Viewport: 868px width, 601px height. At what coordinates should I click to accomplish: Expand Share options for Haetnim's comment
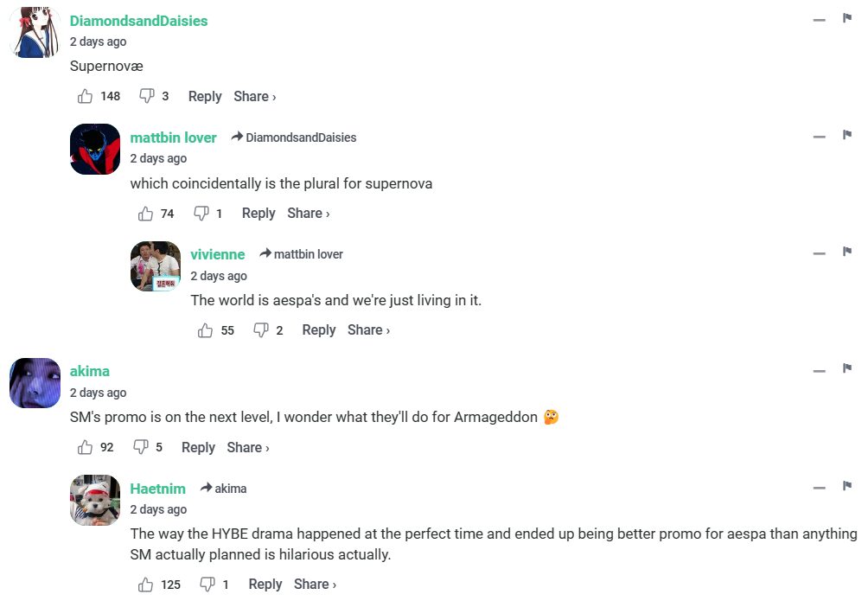315,585
